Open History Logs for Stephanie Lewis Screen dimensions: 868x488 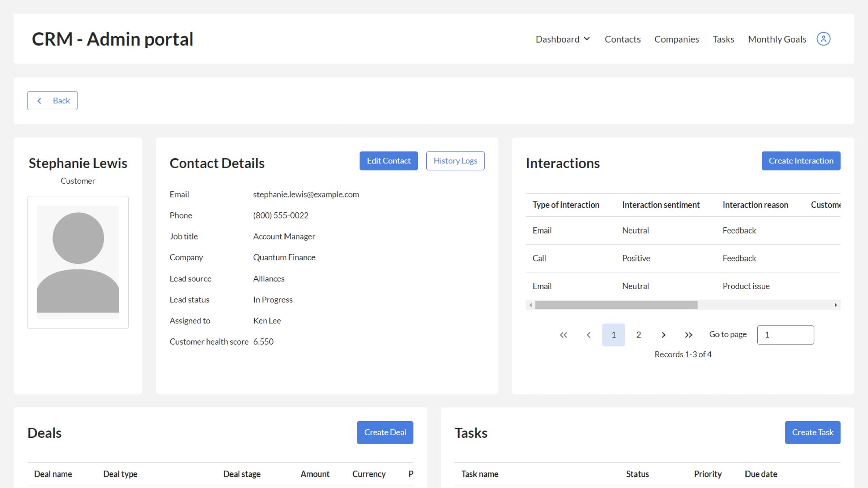455,161
